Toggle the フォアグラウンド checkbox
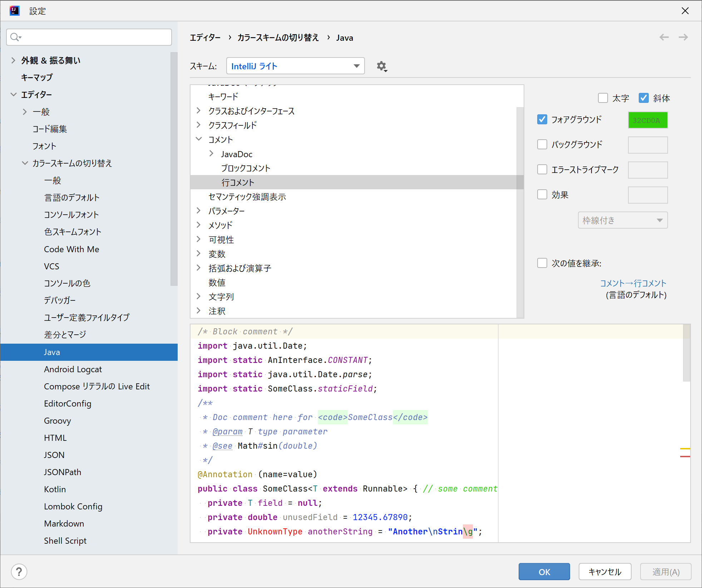The width and height of the screenshot is (702, 588). click(542, 119)
